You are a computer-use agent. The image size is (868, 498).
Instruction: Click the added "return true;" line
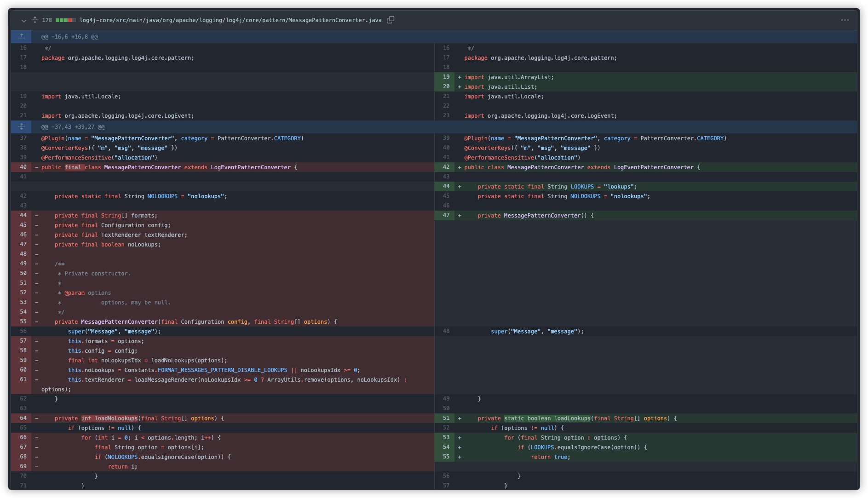coord(551,457)
